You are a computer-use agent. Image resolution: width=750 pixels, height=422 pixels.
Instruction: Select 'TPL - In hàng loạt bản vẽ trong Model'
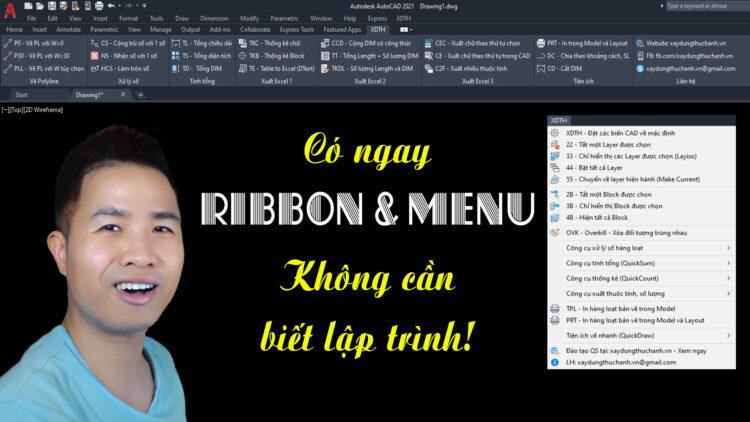[641, 309]
